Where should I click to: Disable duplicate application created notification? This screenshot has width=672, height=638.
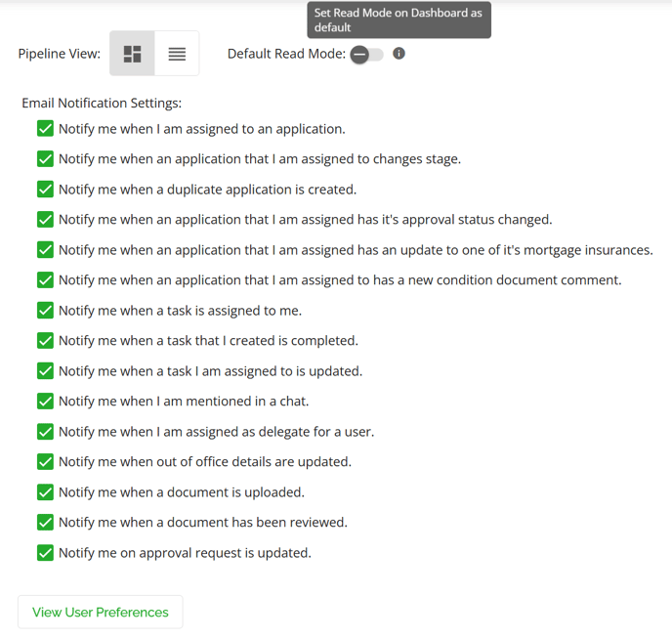46,190
